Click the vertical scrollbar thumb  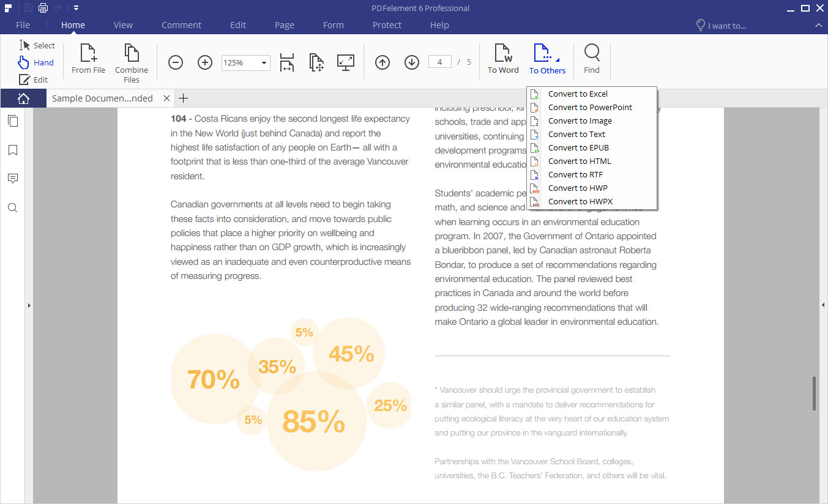(x=814, y=393)
